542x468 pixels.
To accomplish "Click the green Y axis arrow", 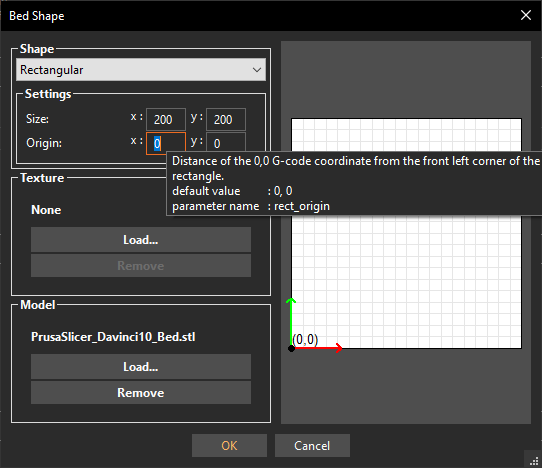I will coord(291,321).
